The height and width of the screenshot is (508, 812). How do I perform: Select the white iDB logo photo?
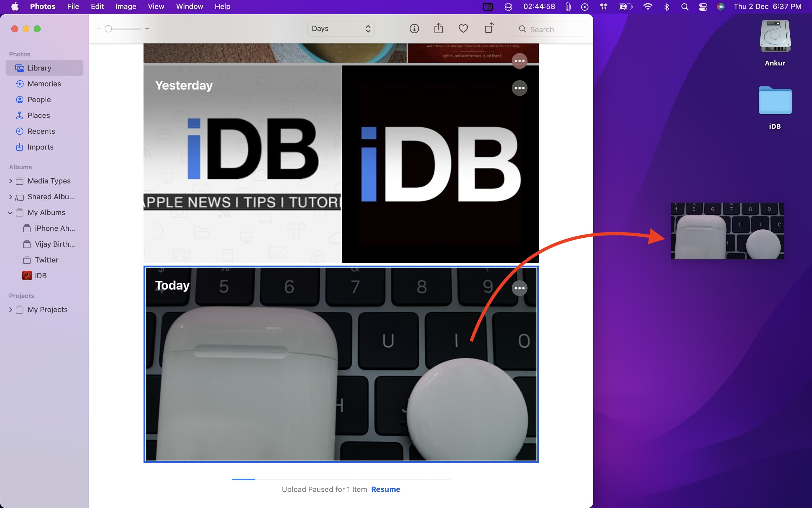tap(242, 164)
